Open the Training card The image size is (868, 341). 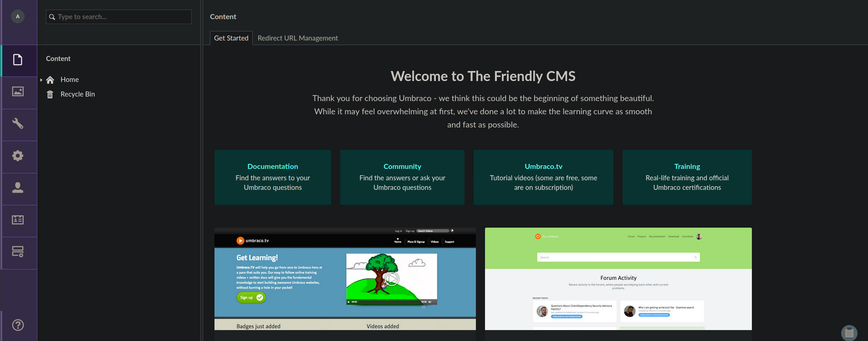[687, 177]
